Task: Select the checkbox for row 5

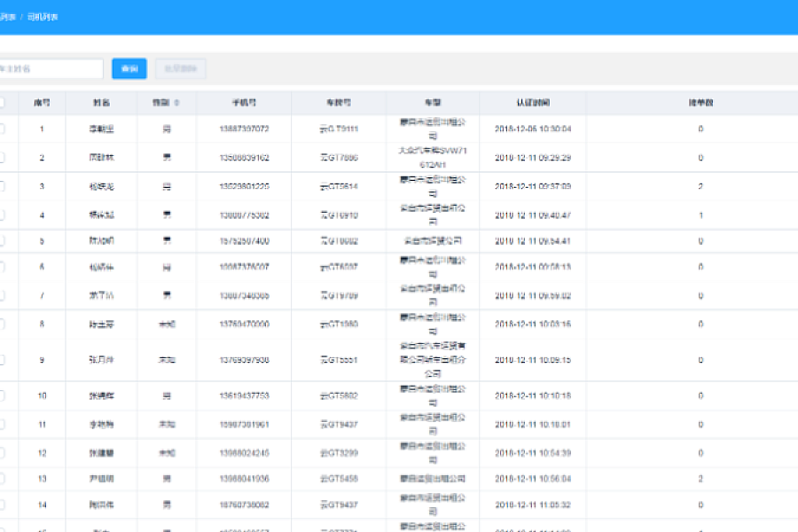Action: (x=2, y=241)
